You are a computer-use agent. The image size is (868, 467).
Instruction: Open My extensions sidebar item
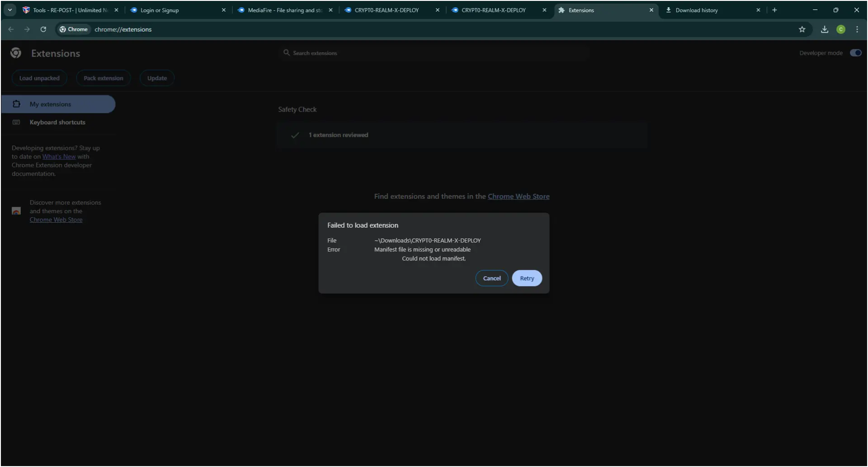(x=58, y=104)
